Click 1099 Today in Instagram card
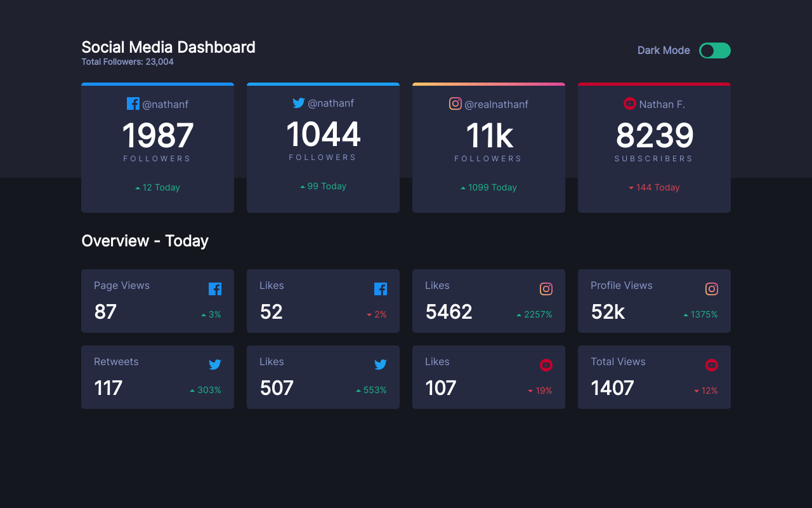The image size is (812, 508). (492, 187)
